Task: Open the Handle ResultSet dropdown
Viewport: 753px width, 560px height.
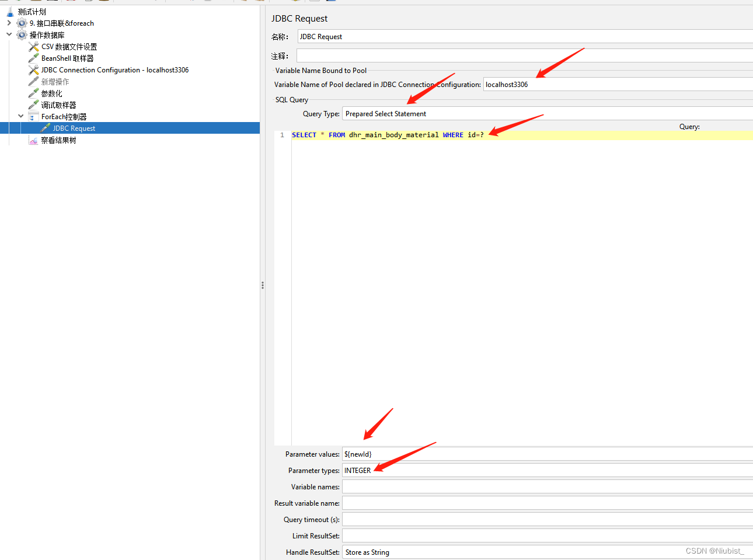Action: pyautogui.click(x=548, y=552)
